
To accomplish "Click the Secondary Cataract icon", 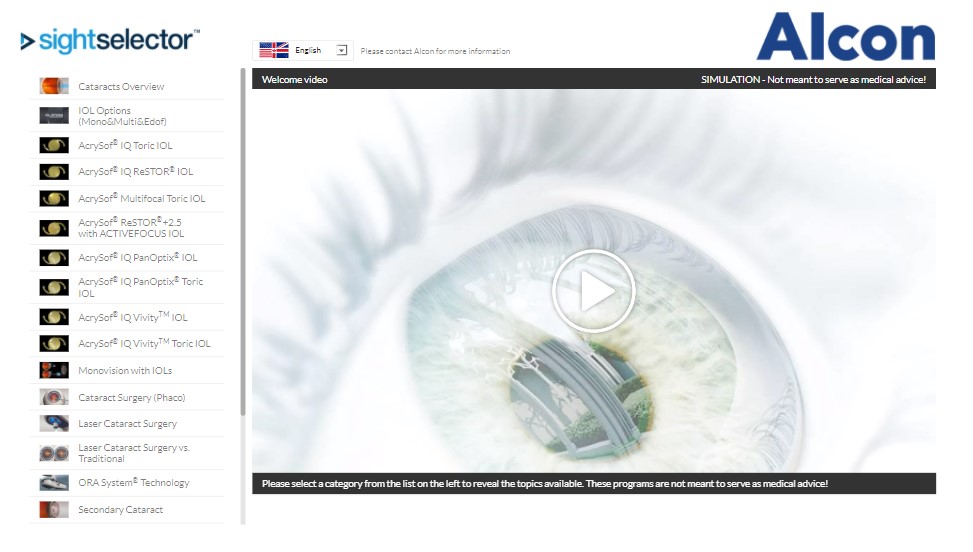I will coord(54,509).
